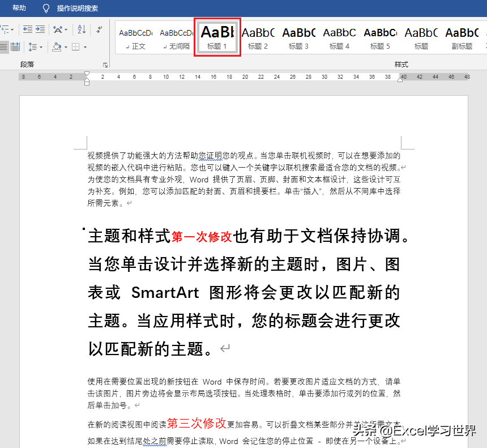Click the A-Z sort icon
The width and height of the screenshot is (487, 448).
(82, 29)
